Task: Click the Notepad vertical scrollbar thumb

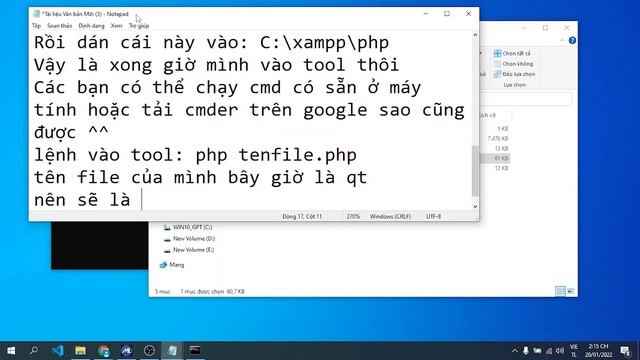Action: click(x=475, y=171)
